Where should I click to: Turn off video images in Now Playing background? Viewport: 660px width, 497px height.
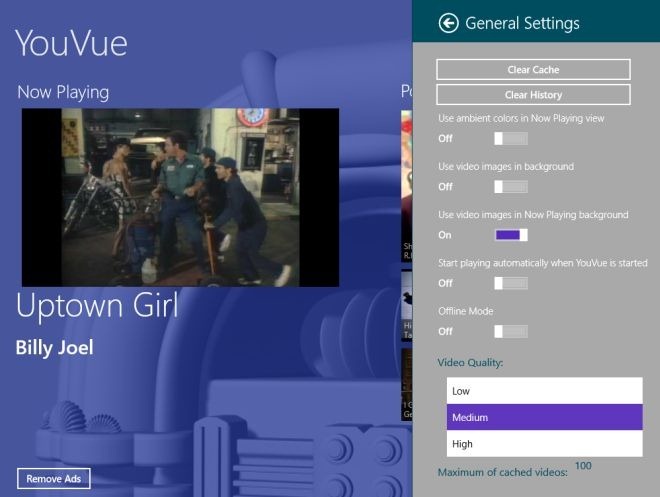(511, 235)
